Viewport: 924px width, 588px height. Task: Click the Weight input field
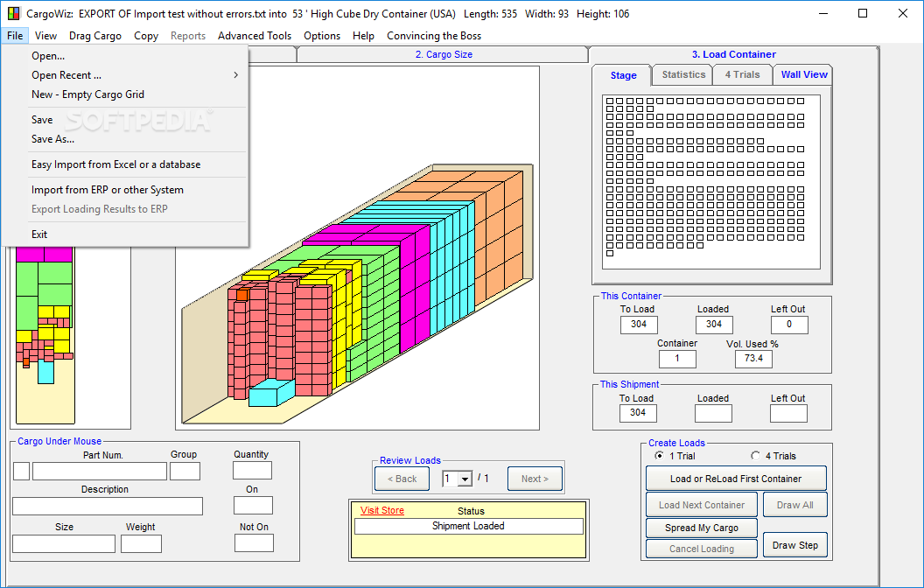tap(141, 543)
